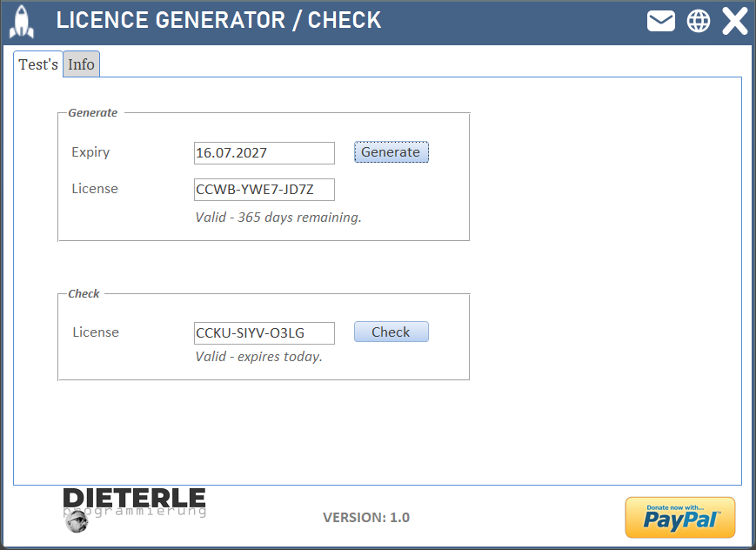Click the Generate button
Screen dimensions: 756x550
click(x=391, y=152)
